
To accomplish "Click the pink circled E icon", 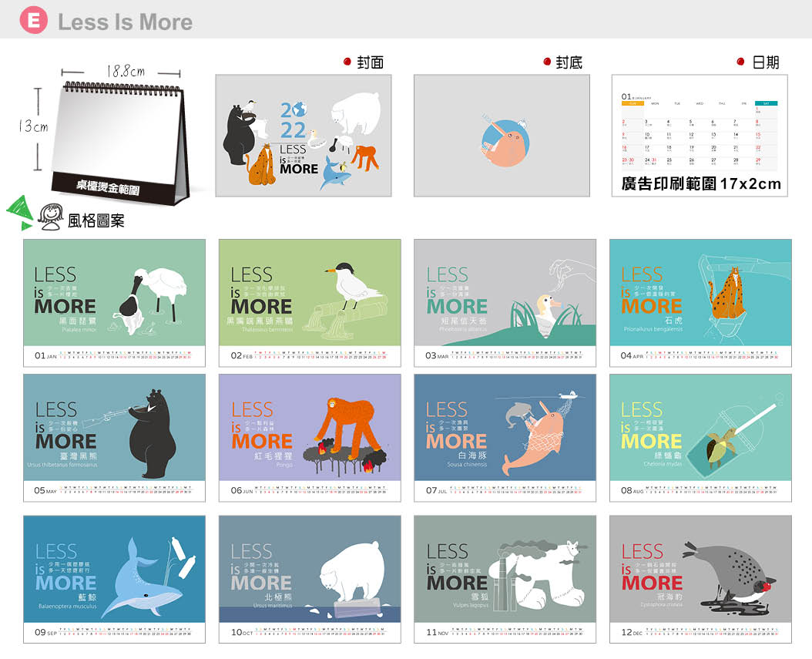I will pos(33,21).
